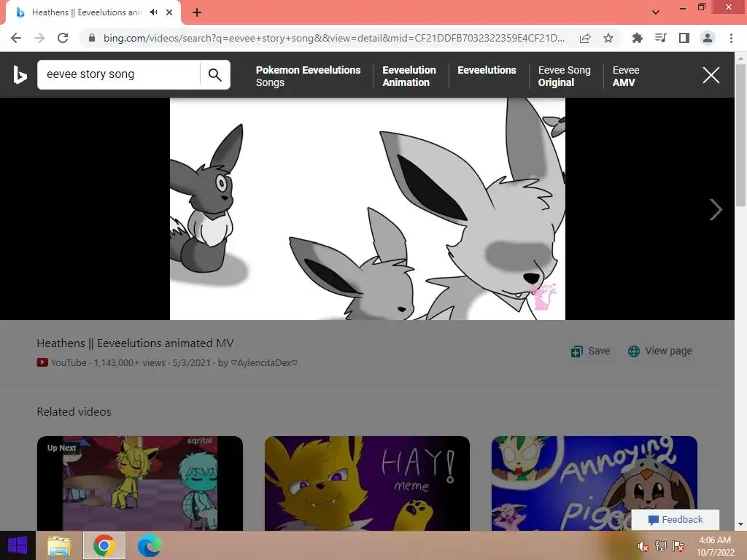Viewport: 747px width, 560px height.
Task: Click the eevee story song search box
Action: point(119,75)
